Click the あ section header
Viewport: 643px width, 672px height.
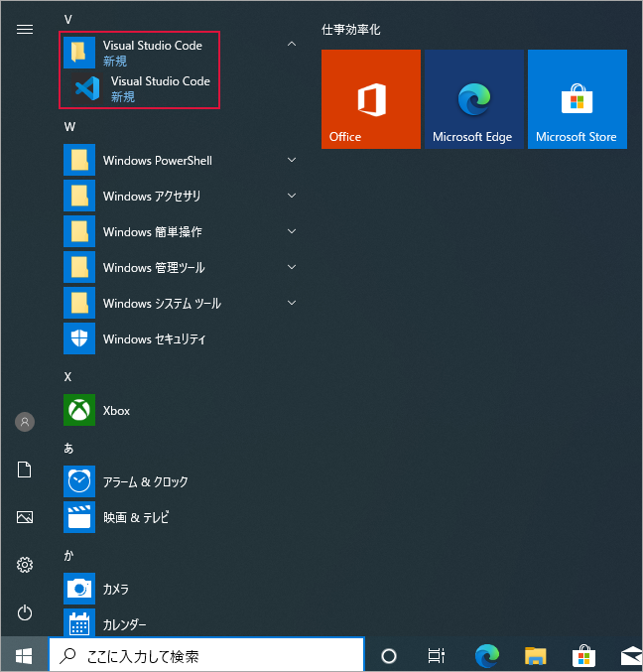coord(68,449)
